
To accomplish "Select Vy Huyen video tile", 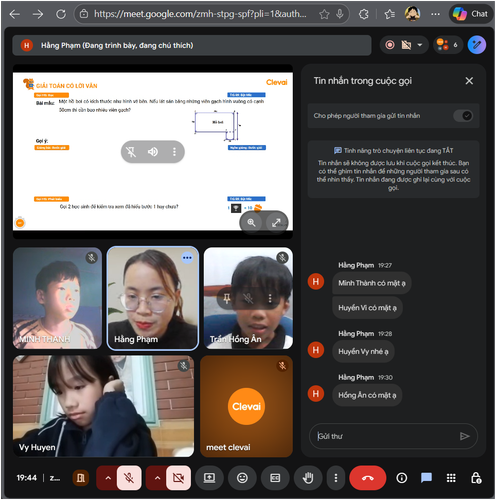I will 103,406.
